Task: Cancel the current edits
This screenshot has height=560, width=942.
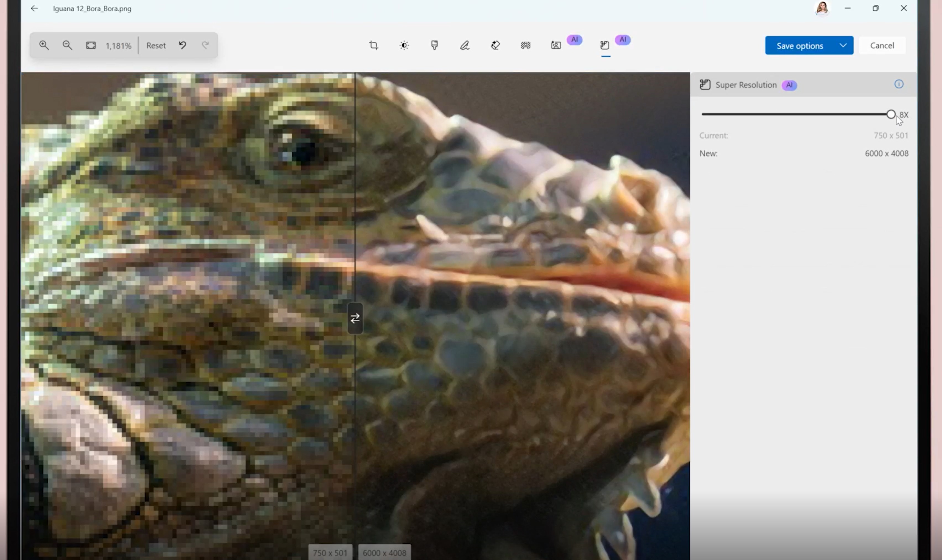Action: coord(882,45)
